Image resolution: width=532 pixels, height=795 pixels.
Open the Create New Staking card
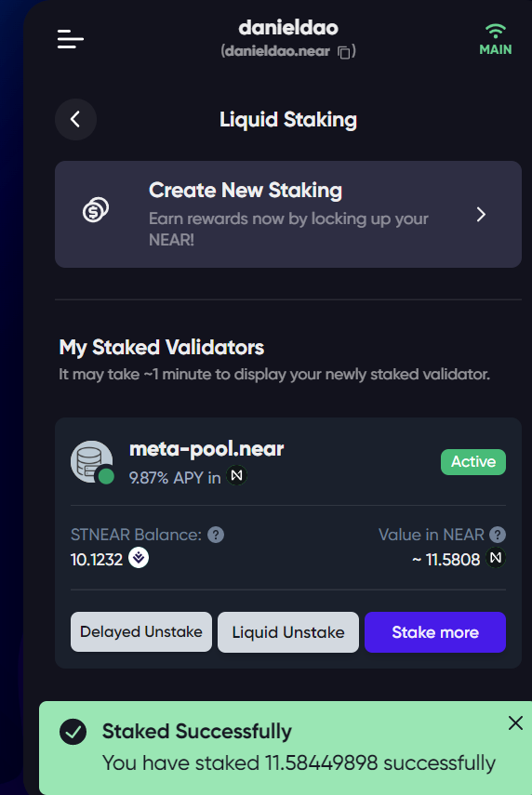pyautogui.click(x=288, y=215)
